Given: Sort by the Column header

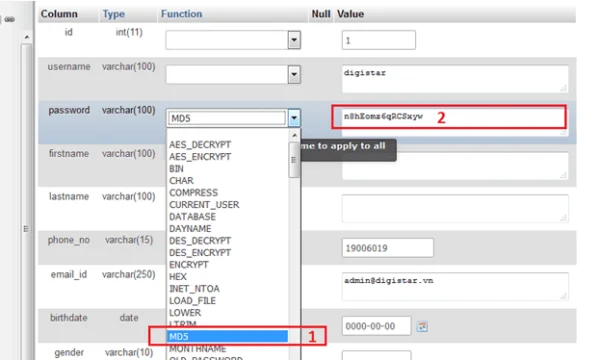Looking at the screenshot, I should click(x=59, y=14).
